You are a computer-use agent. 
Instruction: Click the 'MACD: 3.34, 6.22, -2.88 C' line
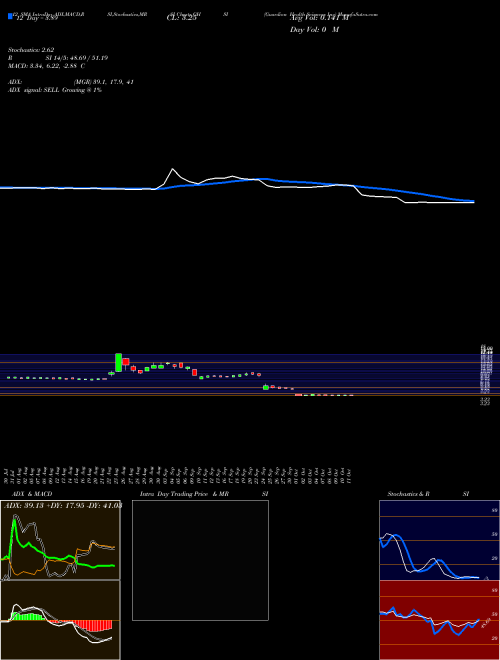(47, 66)
